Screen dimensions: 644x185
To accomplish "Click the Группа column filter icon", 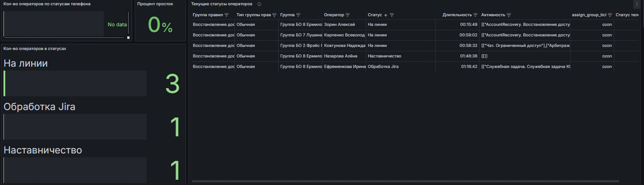I will coord(298,15).
